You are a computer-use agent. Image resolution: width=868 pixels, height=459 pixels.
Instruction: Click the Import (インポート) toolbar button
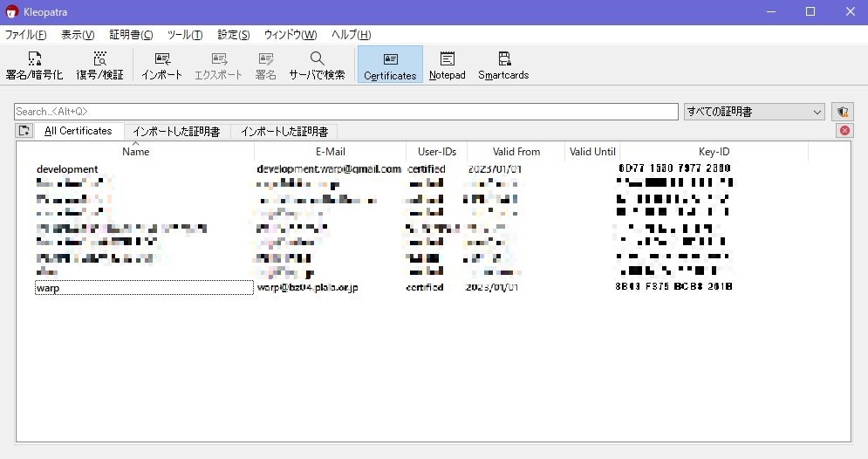point(161,65)
